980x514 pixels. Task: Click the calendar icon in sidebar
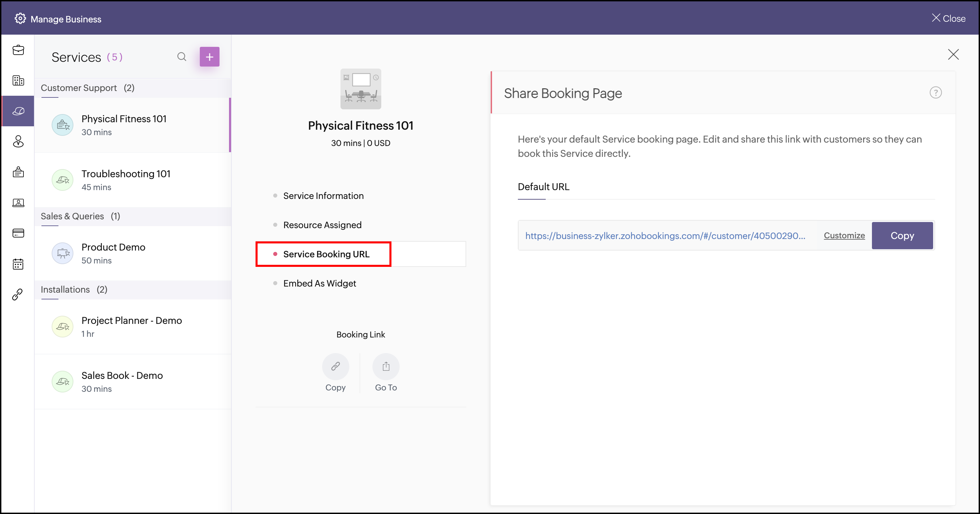[18, 264]
